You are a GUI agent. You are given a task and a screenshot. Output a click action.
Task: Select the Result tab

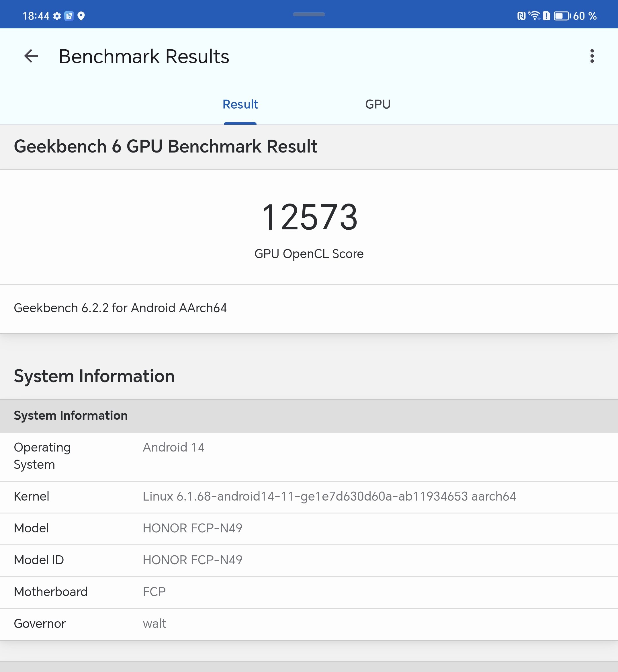240,104
